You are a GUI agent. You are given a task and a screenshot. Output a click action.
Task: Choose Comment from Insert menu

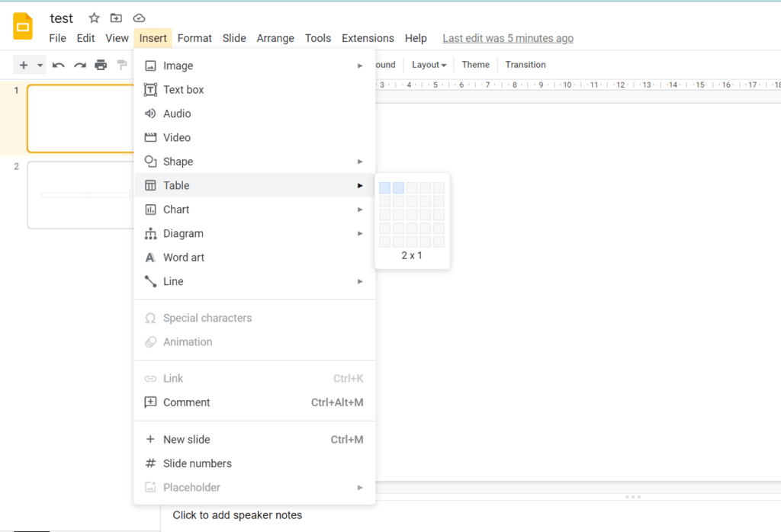point(255,402)
